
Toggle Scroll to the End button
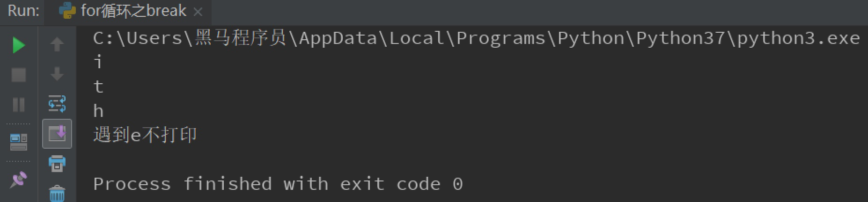click(x=57, y=134)
